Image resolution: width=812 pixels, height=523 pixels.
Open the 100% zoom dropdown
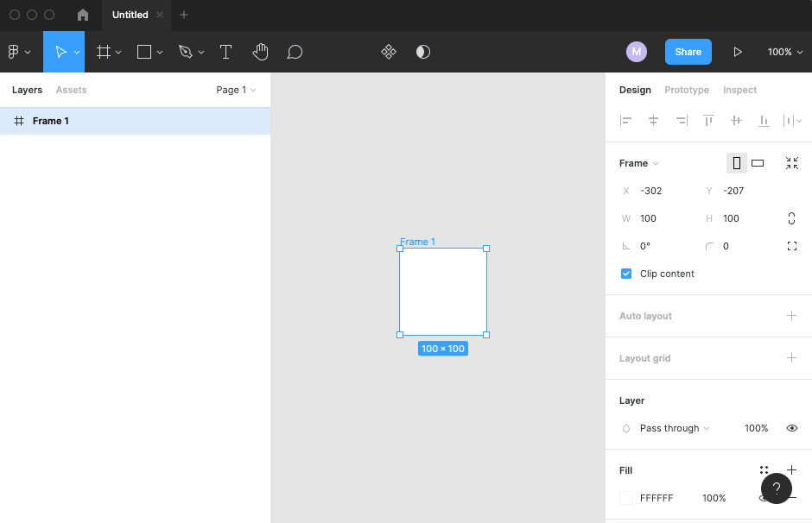[785, 52]
